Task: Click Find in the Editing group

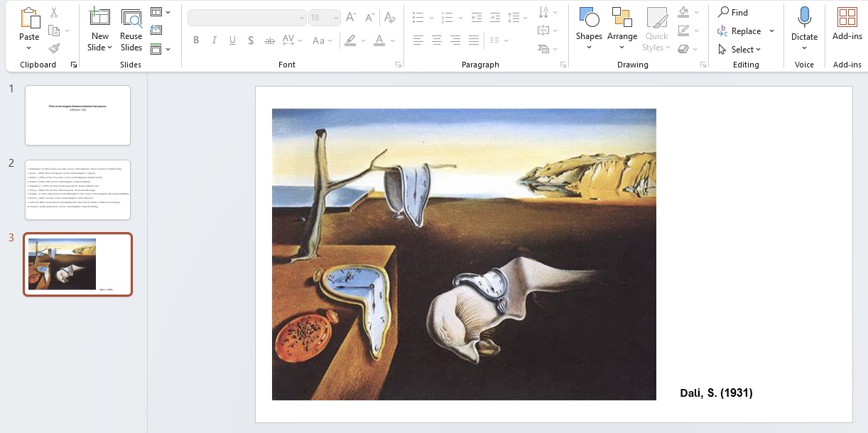Action: pyautogui.click(x=732, y=12)
